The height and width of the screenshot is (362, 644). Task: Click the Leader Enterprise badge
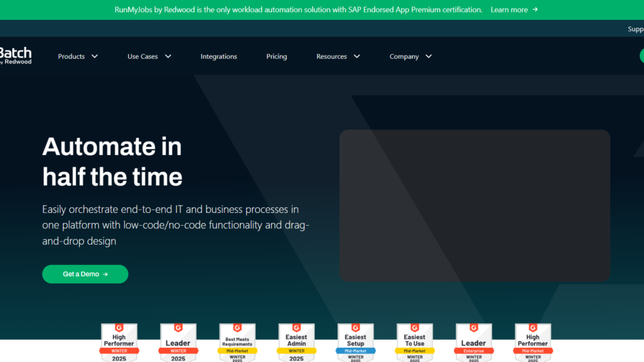coord(474,342)
